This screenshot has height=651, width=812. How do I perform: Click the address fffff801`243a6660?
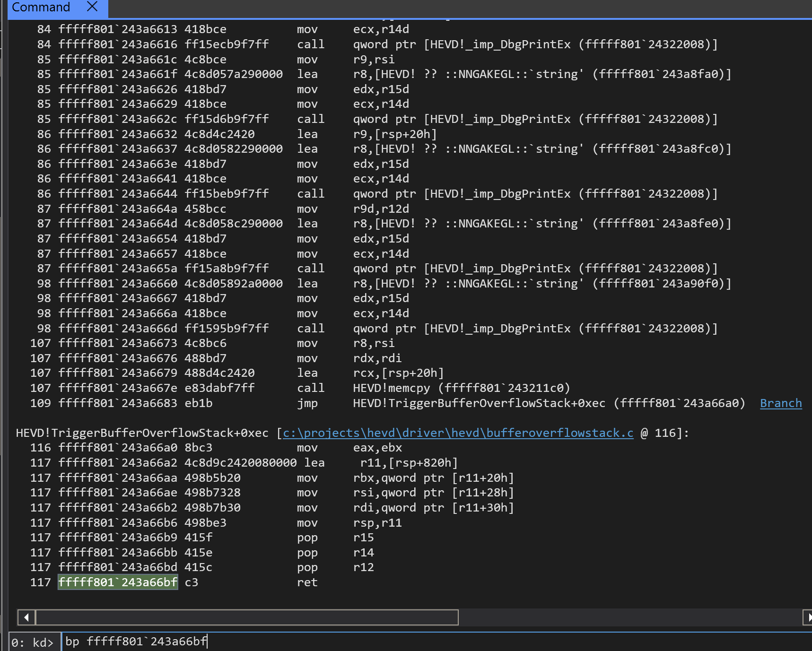tap(118, 284)
